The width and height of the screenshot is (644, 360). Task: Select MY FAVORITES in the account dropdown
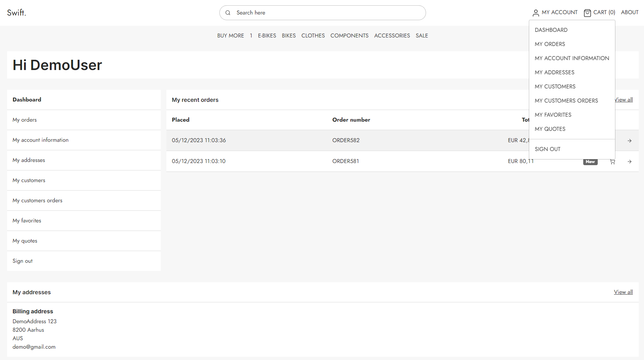553,115
